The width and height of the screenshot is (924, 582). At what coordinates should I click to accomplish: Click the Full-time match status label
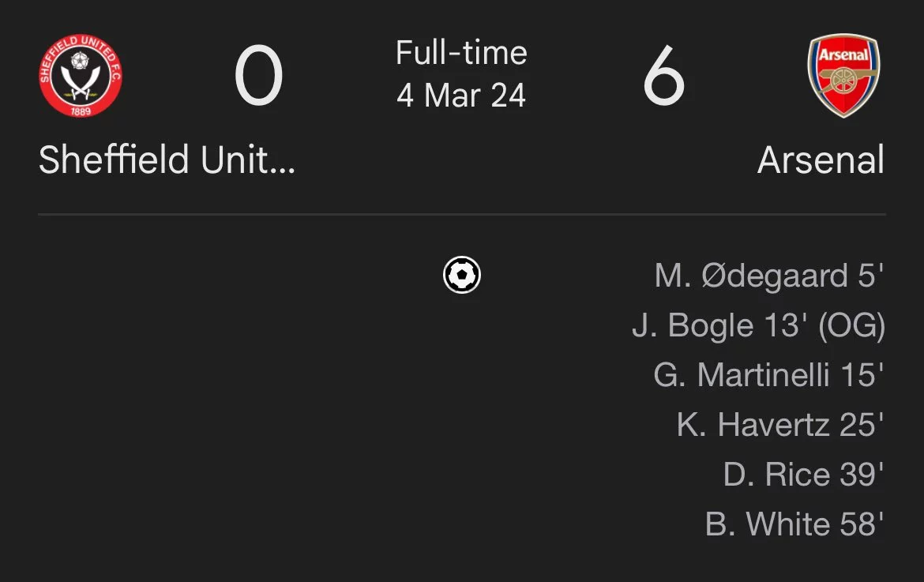[x=461, y=52]
